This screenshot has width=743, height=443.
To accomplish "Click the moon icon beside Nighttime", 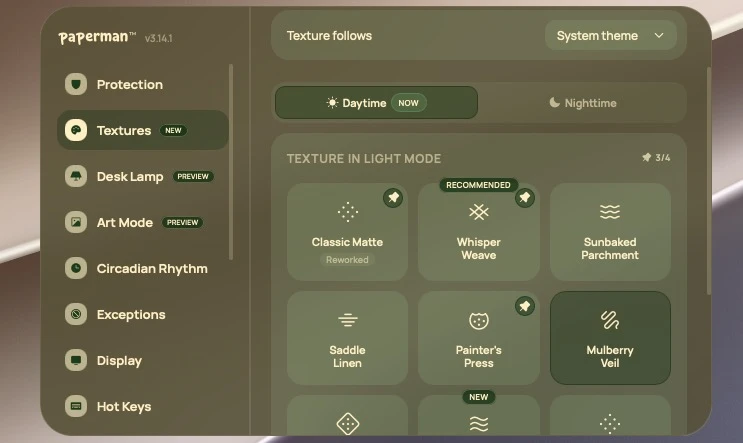I will (x=554, y=102).
